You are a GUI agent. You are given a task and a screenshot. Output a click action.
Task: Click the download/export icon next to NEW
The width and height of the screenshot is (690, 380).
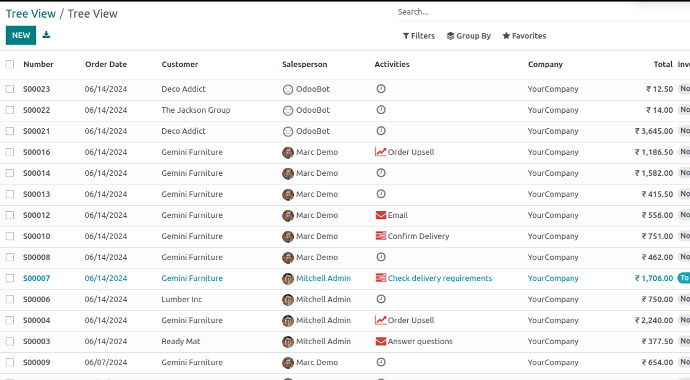click(x=46, y=35)
